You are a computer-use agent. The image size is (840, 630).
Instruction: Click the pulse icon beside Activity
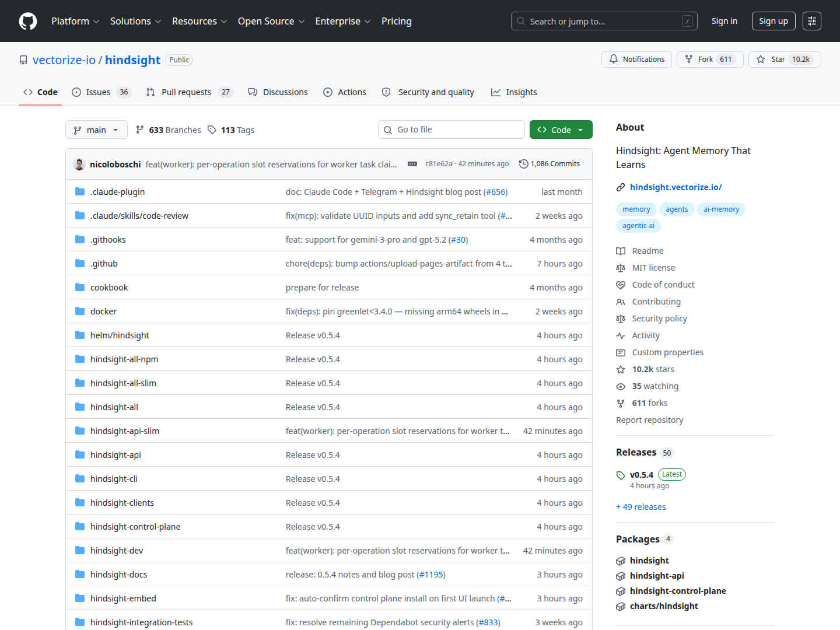pos(621,335)
